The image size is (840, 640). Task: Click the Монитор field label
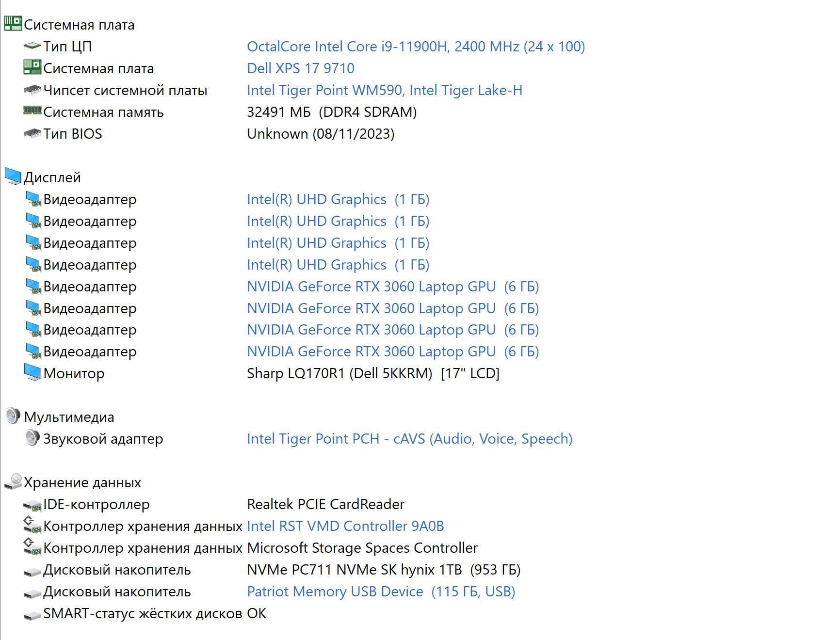point(74,373)
